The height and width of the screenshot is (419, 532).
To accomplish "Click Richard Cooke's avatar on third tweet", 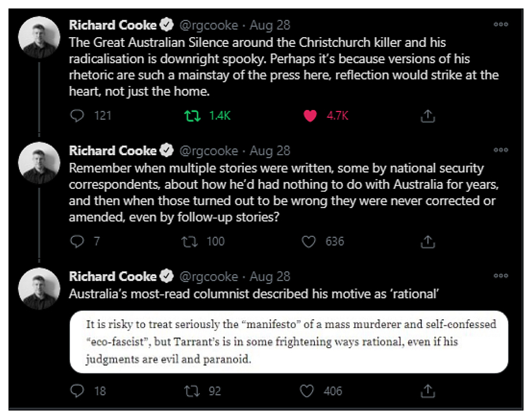I will 38,289.
